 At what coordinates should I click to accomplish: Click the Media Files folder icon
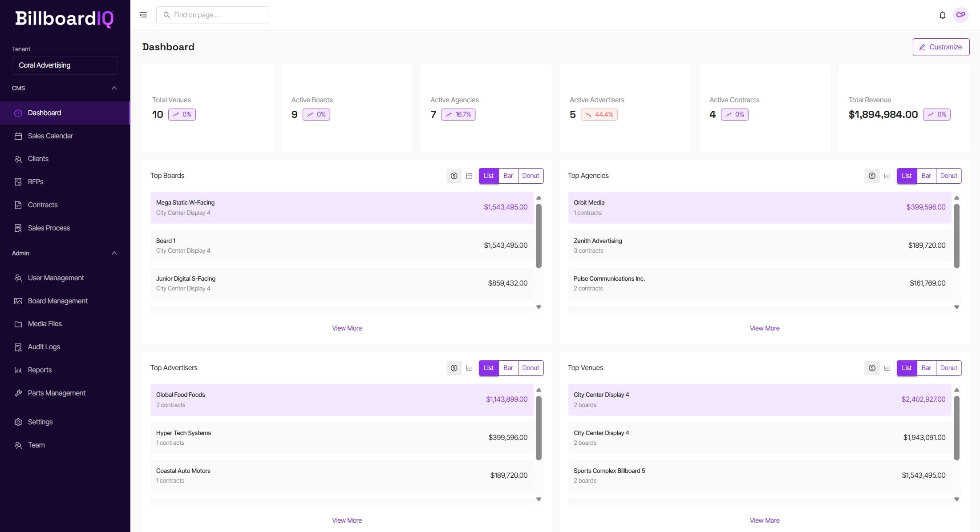pyautogui.click(x=18, y=324)
